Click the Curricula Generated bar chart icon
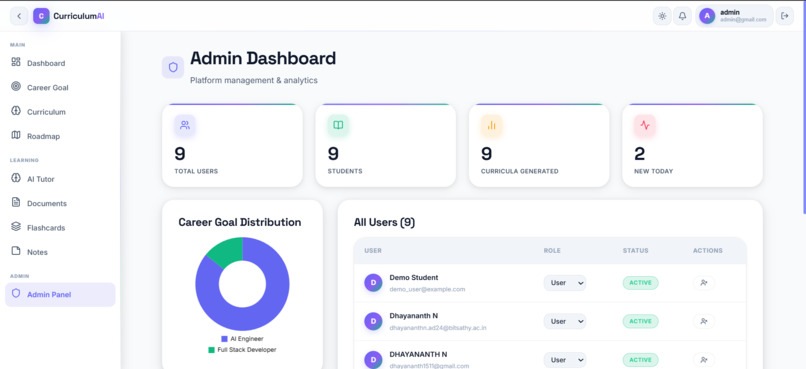Image resolution: width=806 pixels, height=369 pixels. (491, 125)
